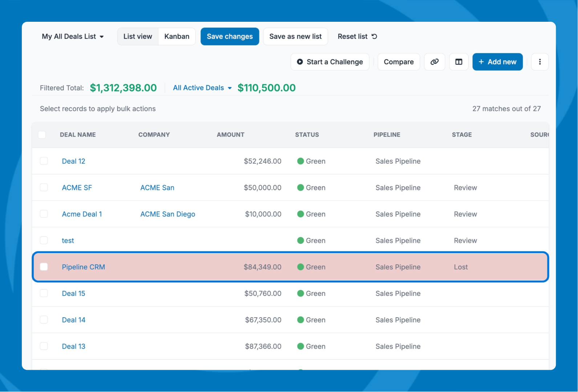Select the List view tab
The image size is (578, 392).
[138, 36]
